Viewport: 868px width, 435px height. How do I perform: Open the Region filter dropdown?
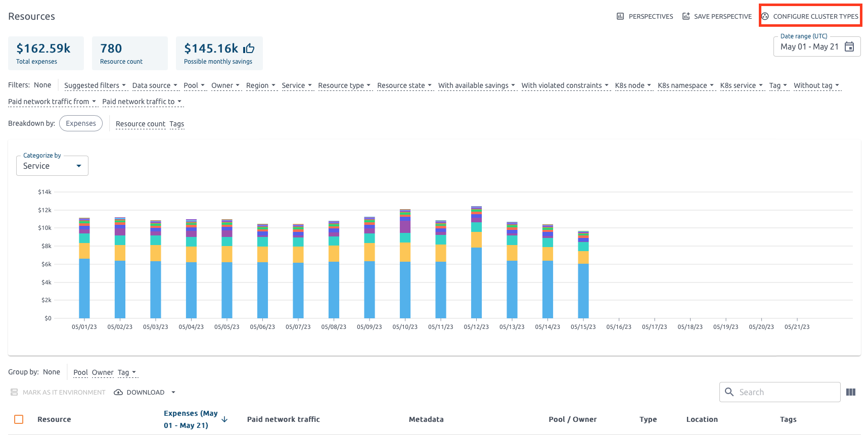pyautogui.click(x=260, y=85)
